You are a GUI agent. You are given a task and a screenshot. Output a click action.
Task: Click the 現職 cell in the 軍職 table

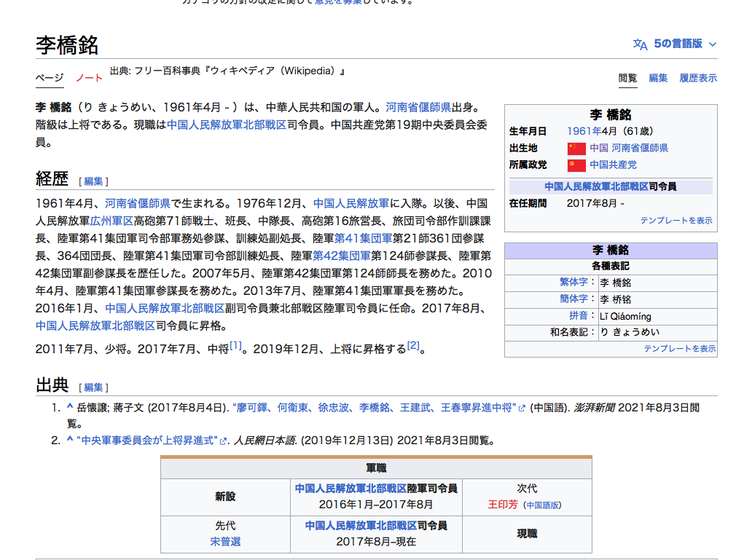click(x=527, y=534)
